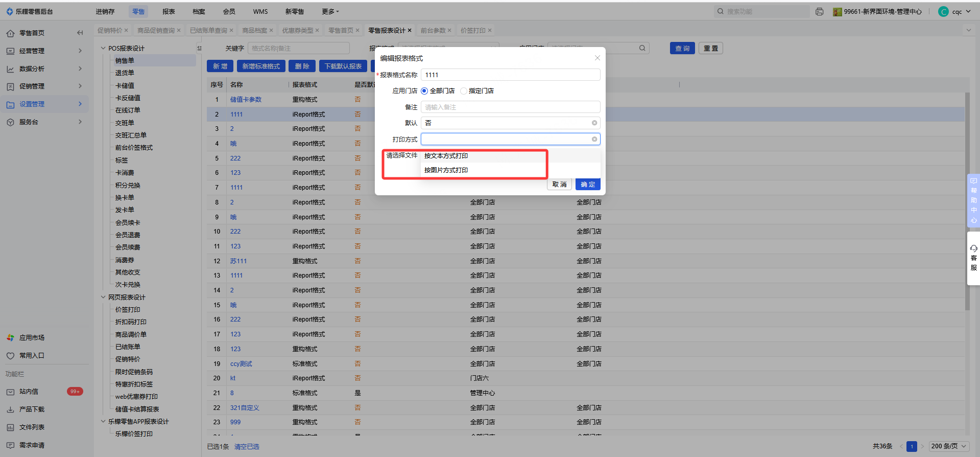Click the 常用入口 heart icon
The image size is (980, 457).
(x=10, y=356)
